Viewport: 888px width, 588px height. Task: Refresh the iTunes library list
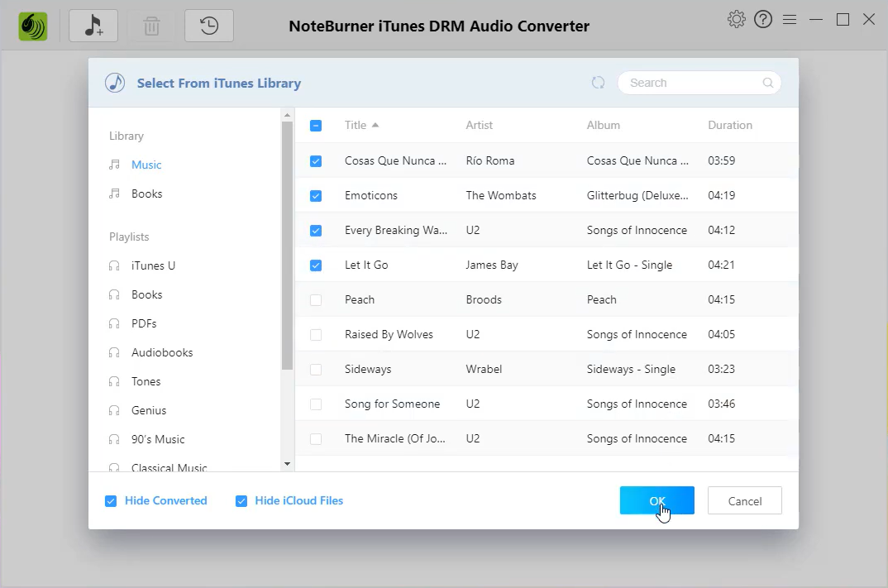click(x=599, y=83)
